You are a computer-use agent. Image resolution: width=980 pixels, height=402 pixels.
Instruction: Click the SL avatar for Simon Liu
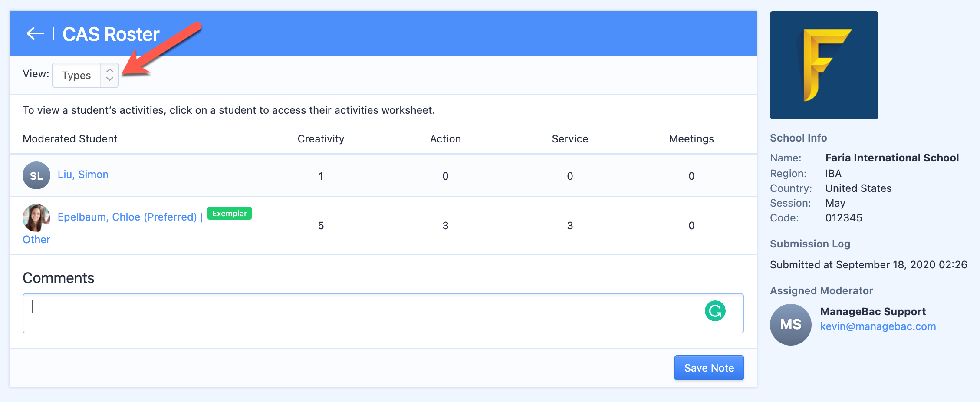coord(36,175)
